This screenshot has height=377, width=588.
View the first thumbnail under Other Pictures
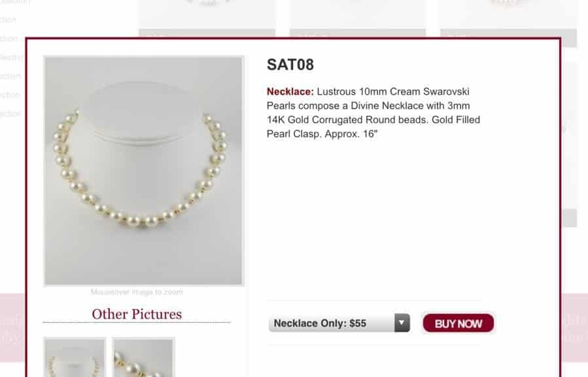point(75,357)
